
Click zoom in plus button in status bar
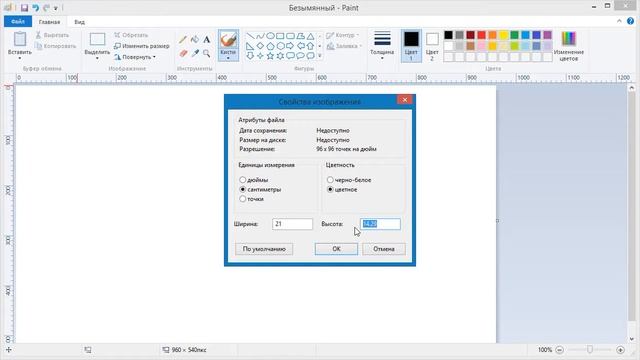tap(620, 350)
